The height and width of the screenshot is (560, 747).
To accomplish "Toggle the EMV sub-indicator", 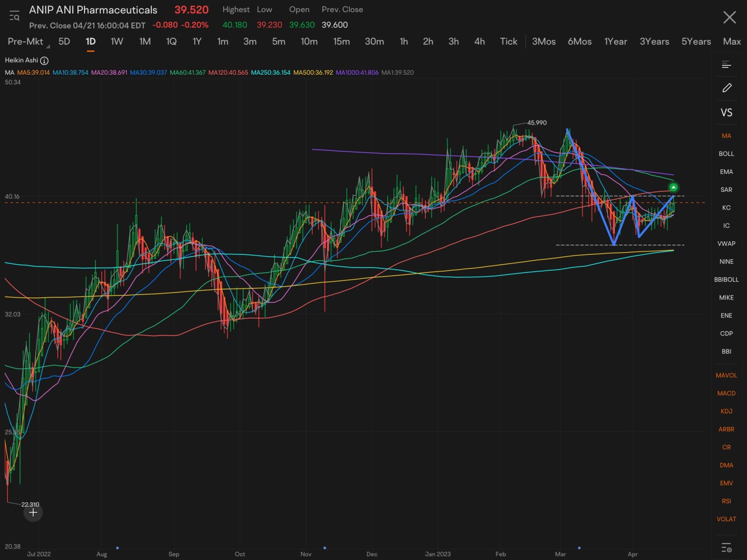I will pos(726,483).
